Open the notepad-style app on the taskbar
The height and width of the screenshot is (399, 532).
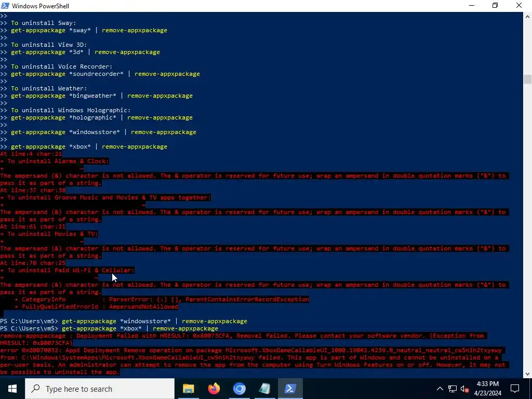coord(264,389)
